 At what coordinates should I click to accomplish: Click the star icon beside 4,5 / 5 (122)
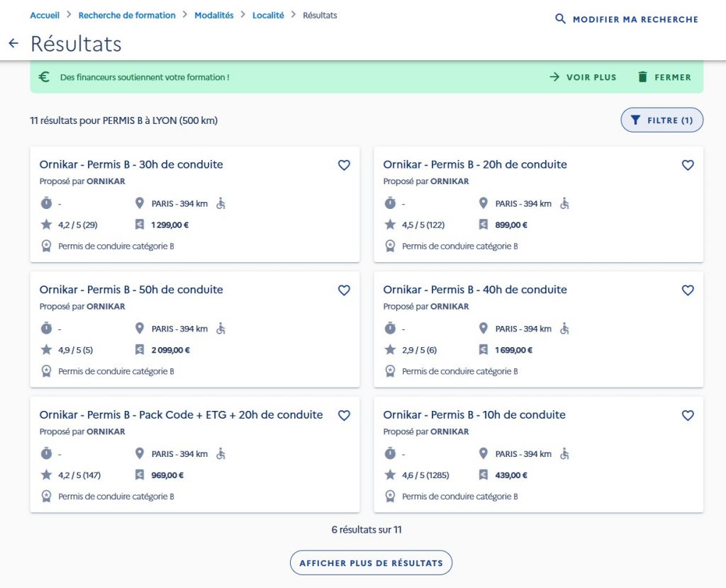(x=391, y=225)
